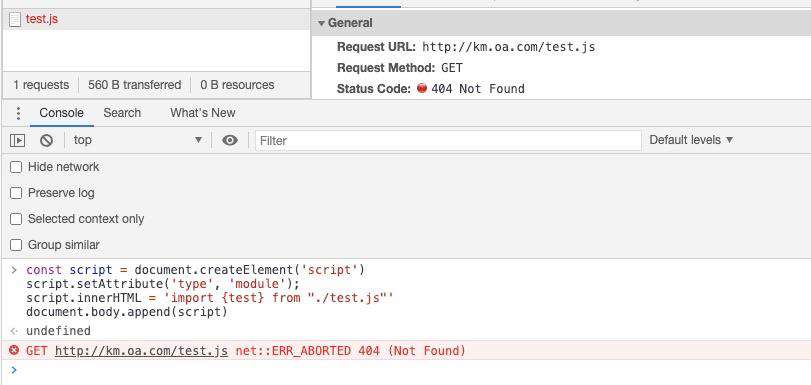Click the console Filter input field
This screenshot has height=385, width=811.
click(448, 140)
